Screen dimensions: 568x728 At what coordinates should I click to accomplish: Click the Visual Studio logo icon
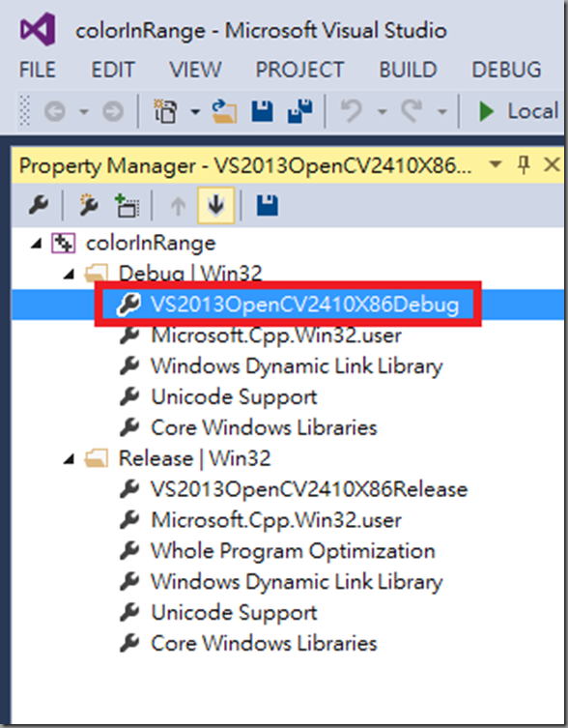[38, 29]
